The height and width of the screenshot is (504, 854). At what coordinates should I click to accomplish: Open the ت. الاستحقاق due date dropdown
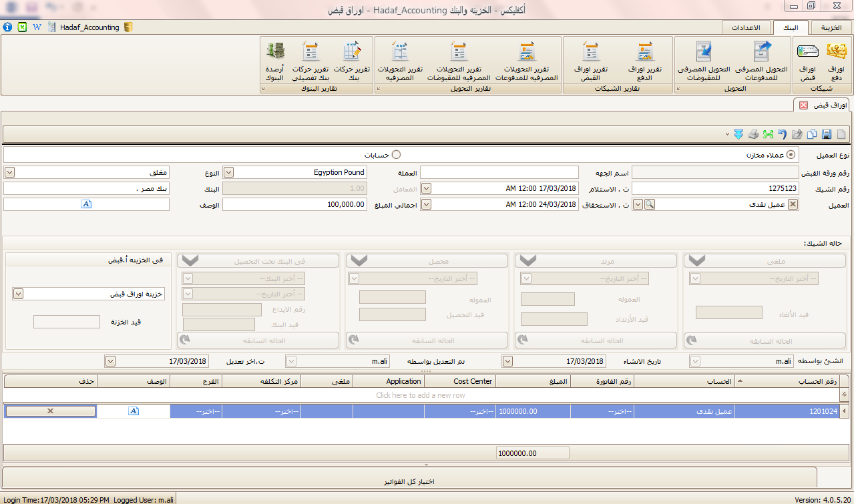(x=426, y=205)
